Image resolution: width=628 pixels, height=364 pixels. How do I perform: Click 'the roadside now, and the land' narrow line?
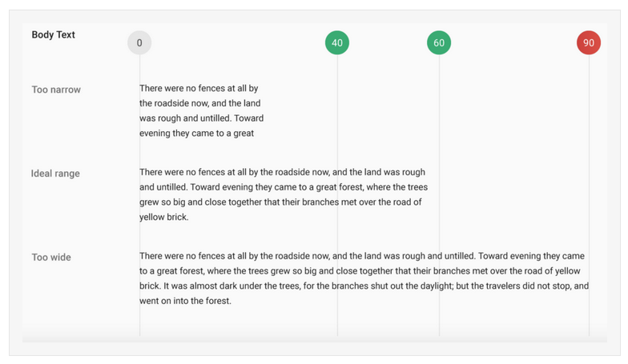tap(200, 103)
